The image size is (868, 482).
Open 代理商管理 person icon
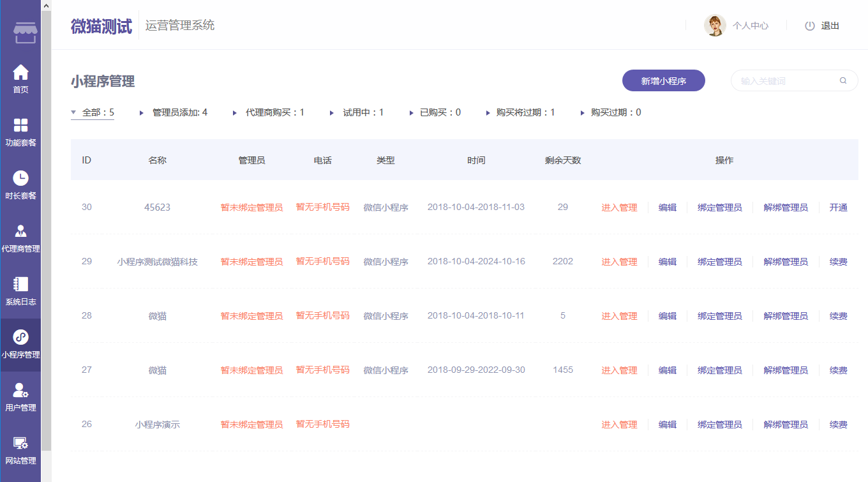tap(21, 231)
